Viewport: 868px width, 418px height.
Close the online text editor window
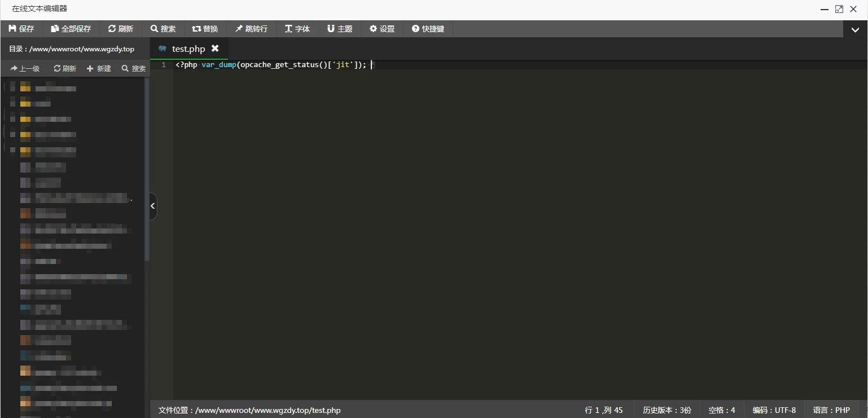853,9
